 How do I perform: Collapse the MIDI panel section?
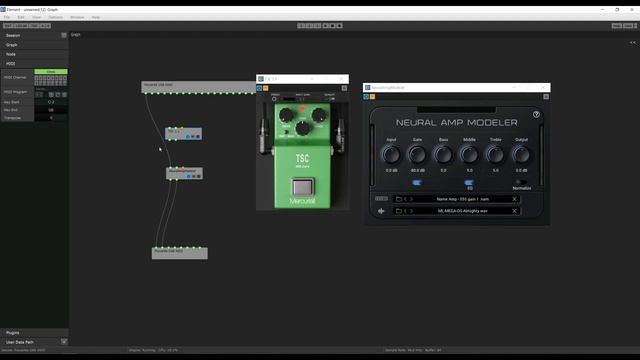(x=34, y=64)
